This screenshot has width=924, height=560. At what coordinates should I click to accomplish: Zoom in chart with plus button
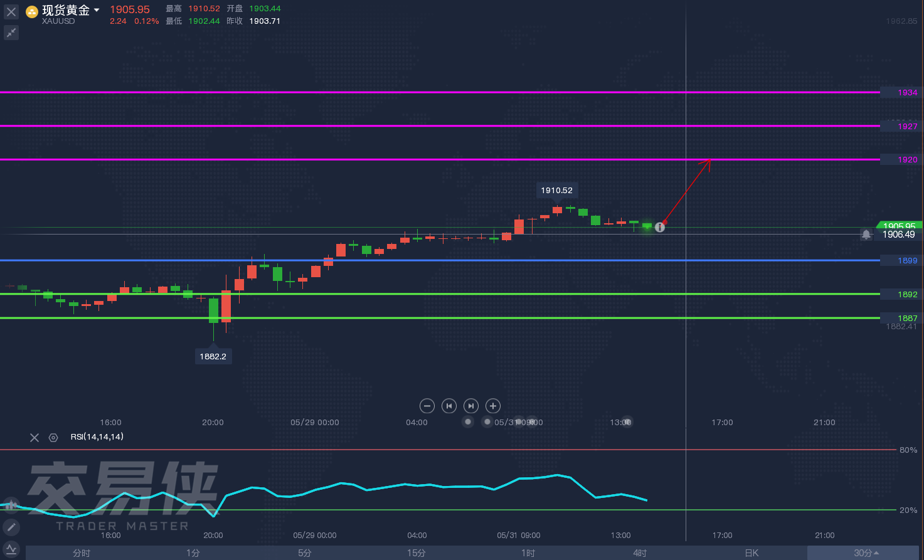point(493,406)
